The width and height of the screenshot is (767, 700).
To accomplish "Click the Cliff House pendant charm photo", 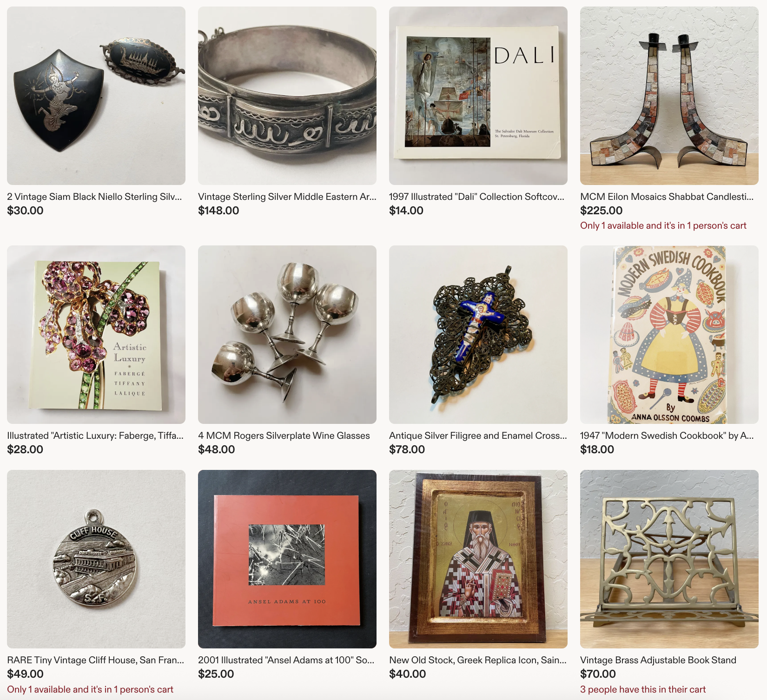I will coord(96,559).
